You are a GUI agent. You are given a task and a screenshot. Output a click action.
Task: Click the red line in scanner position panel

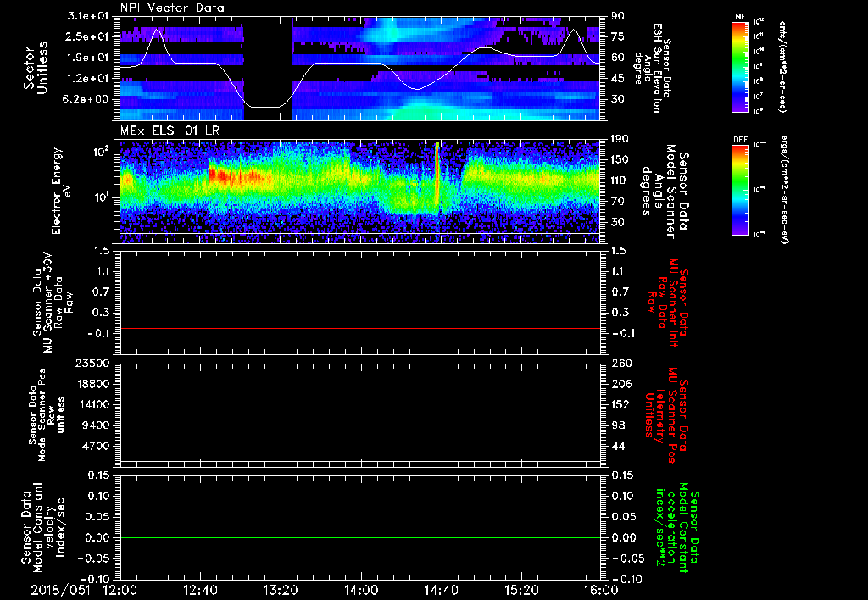click(360, 431)
